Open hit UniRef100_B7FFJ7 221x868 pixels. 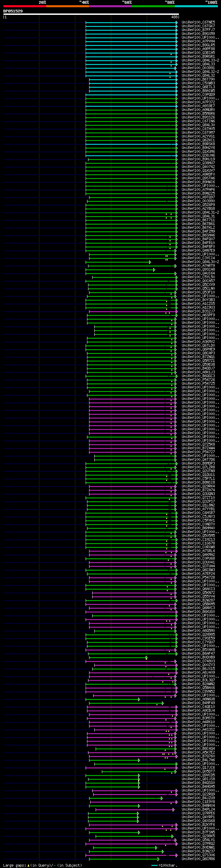pos(198,30)
